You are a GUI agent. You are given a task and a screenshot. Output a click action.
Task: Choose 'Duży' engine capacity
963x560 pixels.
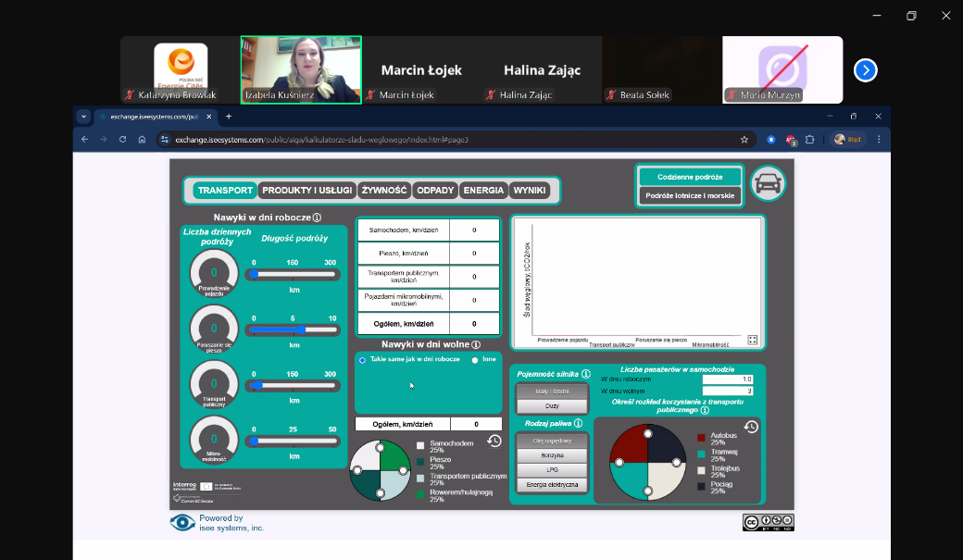552,406
